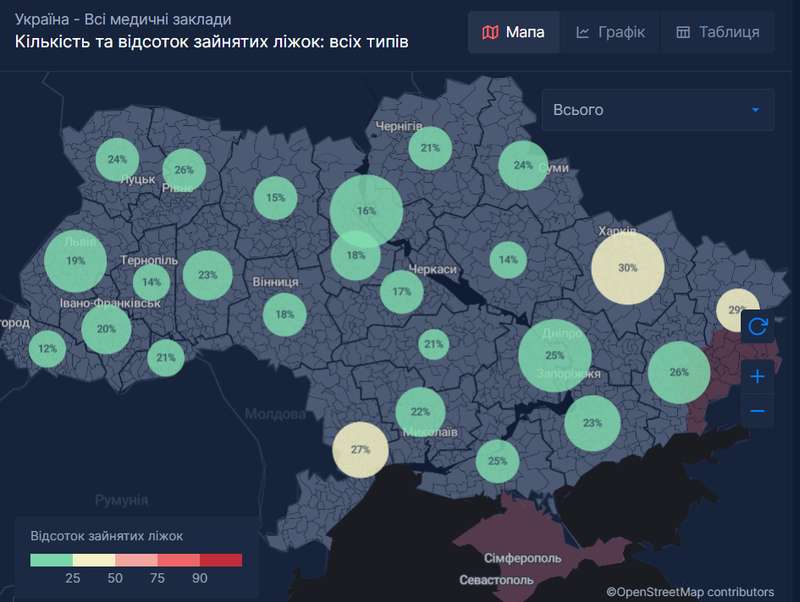Click the table icon beside Таблиця
Image resolution: width=800 pixels, height=602 pixels.
(685, 31)
